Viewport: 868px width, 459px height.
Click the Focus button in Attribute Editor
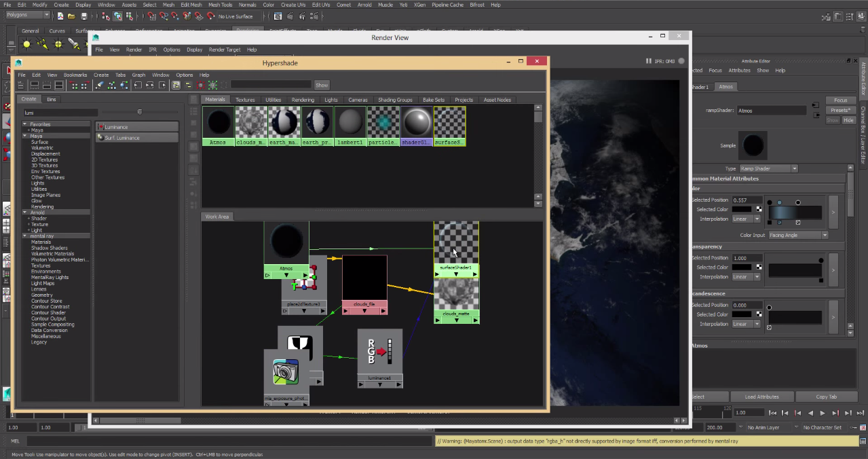pyautogui.click(x=840, y=100)
